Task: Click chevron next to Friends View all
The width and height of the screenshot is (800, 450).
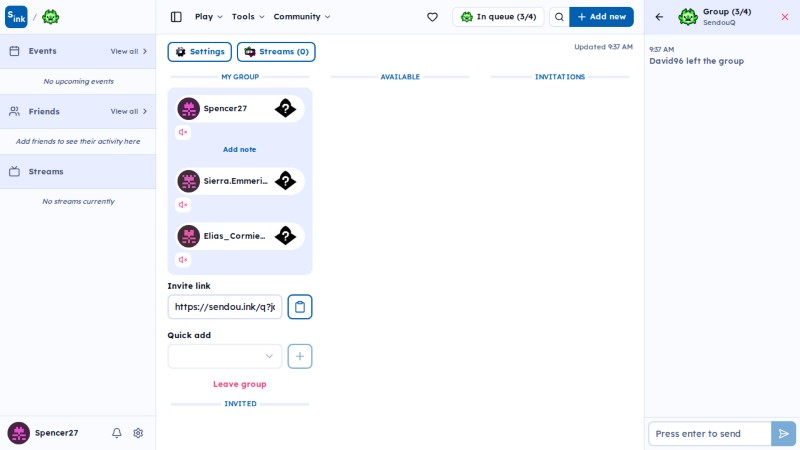Action: coord(145,112)
